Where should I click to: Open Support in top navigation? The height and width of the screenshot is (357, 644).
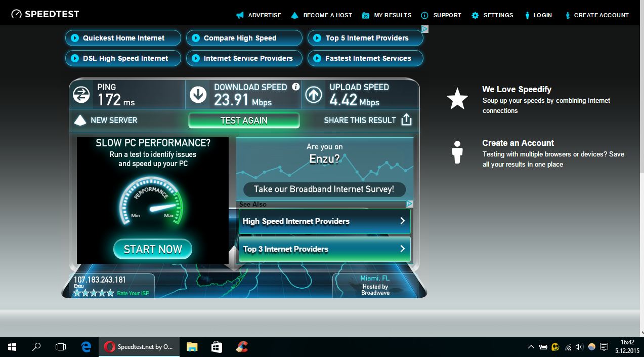(x=441, y=15)
